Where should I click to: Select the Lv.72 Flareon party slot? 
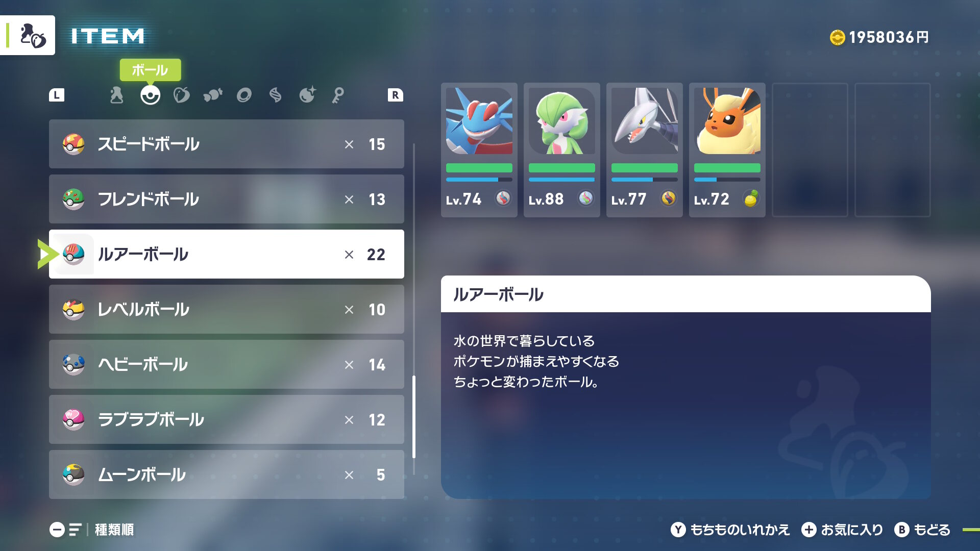(727, 150)
